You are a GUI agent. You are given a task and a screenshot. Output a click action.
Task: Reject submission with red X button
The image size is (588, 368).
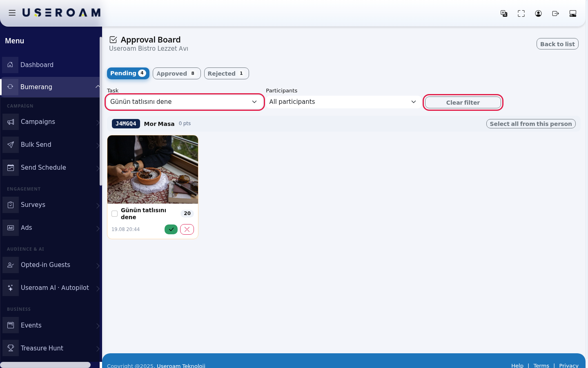coord(187,229)
